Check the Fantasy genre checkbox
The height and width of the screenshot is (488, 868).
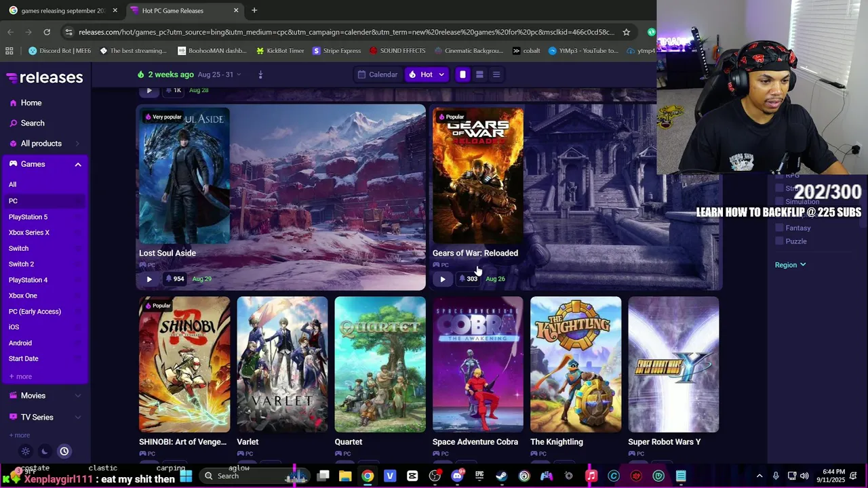point(779,228)
